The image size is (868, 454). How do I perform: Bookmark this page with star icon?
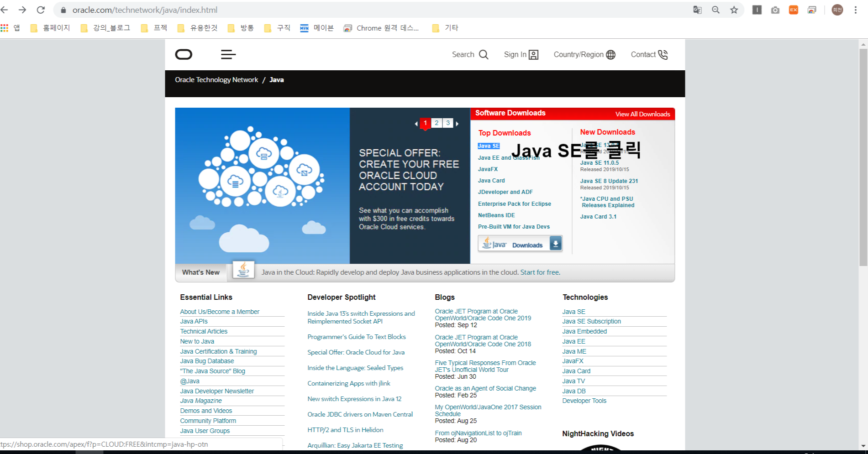coord(734,10)
